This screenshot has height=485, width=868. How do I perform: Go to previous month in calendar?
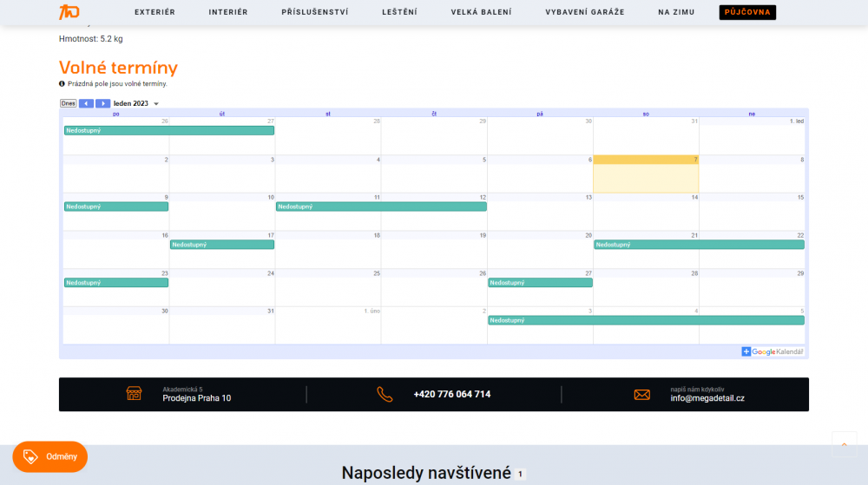pyautogui.click(x=86, y=103)
